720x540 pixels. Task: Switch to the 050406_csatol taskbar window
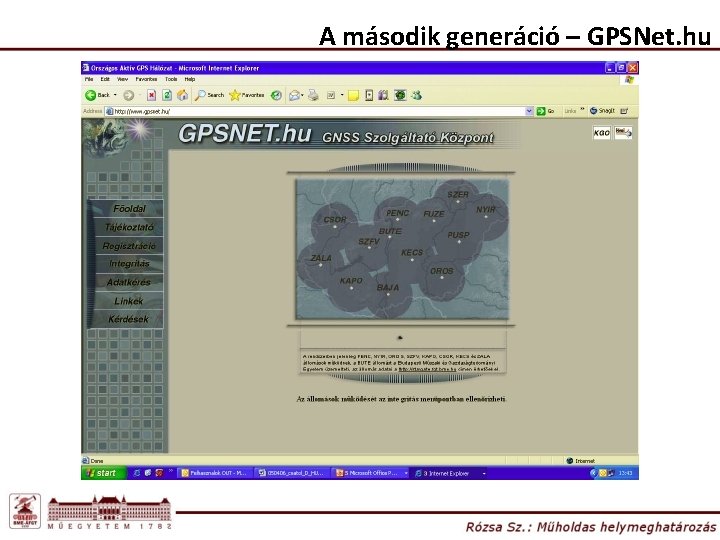(292, 473)
